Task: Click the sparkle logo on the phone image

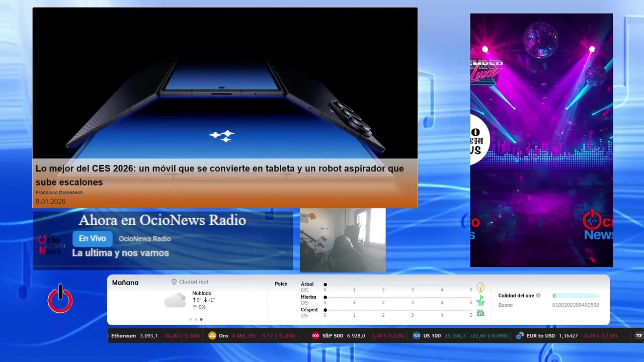Action: [222, 136]
